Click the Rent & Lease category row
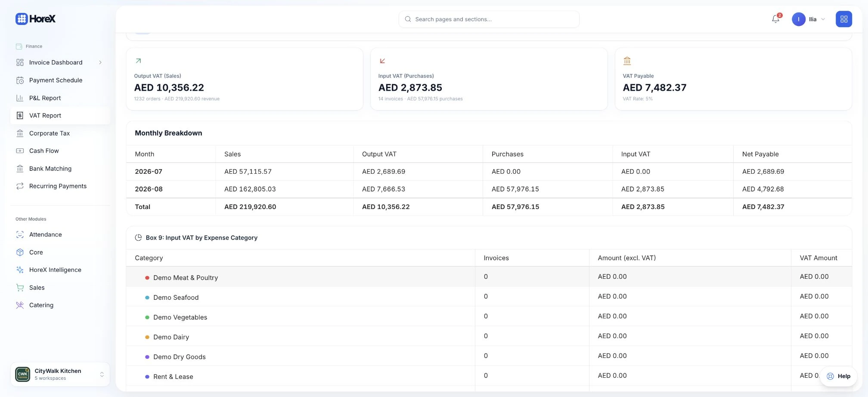The image size is (868, 397). pyautogui.click(x=489, y=376)
